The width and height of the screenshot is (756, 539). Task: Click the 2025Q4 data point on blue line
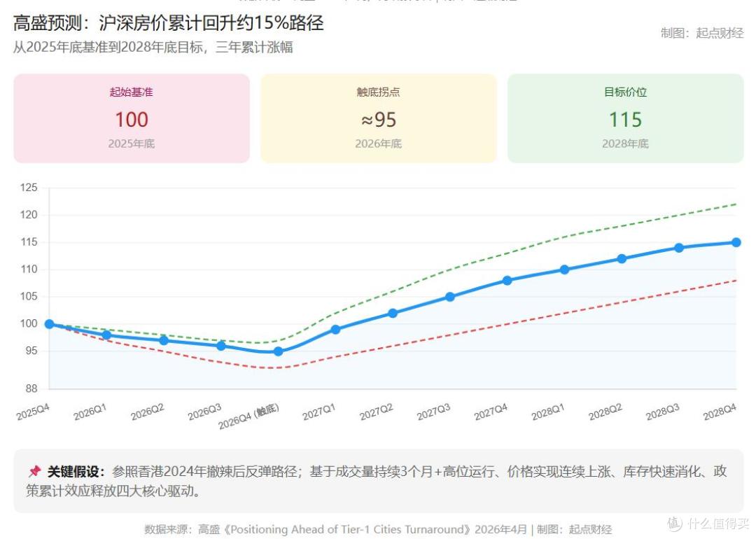click(x=49, y=324)
